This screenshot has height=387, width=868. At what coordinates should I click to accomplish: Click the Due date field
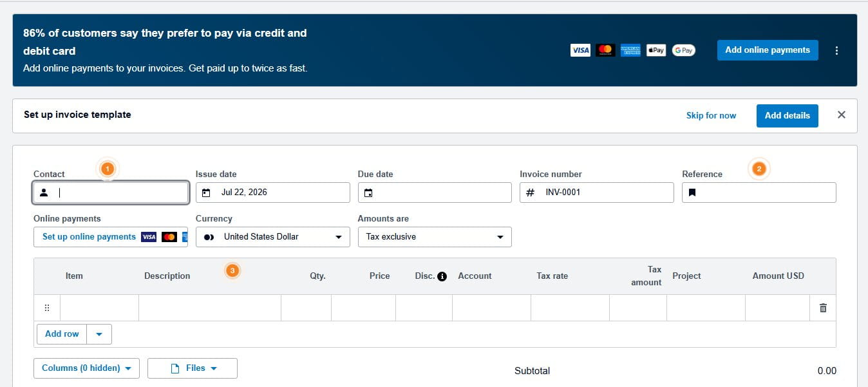tap(435, 193)
